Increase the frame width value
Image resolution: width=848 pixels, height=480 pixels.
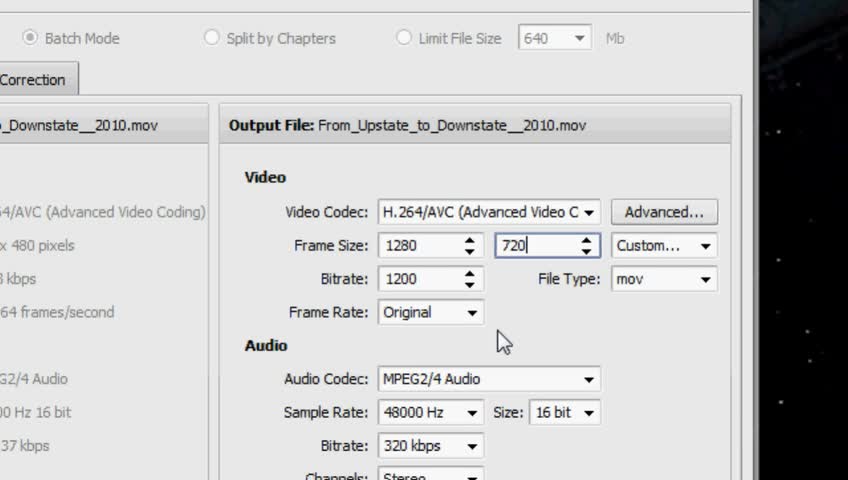coord(469,240)
